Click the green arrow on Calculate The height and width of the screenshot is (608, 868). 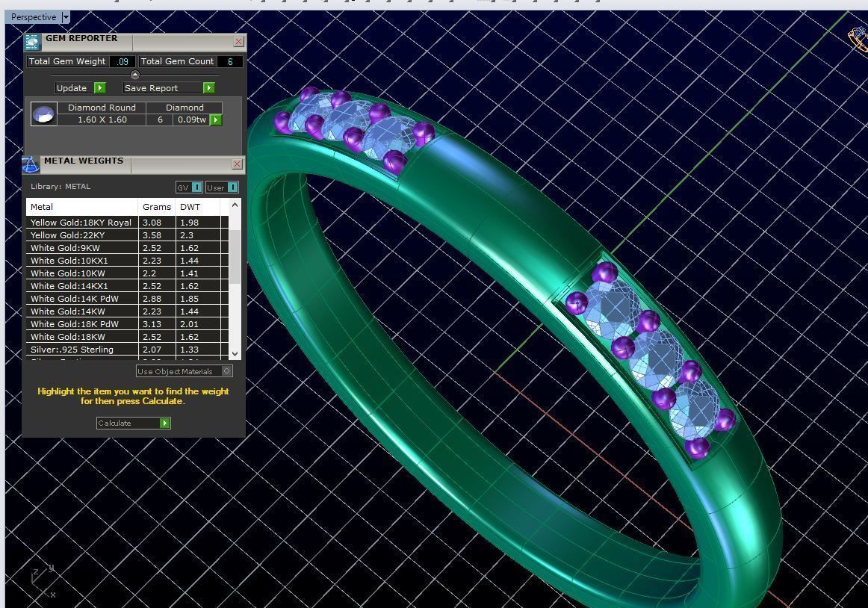tap(165, 423)
